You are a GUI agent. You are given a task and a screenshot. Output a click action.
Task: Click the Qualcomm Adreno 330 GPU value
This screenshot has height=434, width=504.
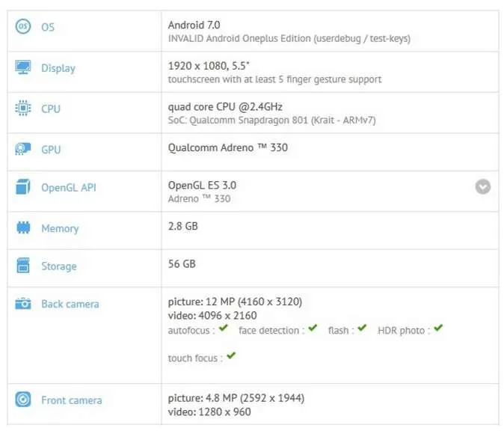click(227, 147)
